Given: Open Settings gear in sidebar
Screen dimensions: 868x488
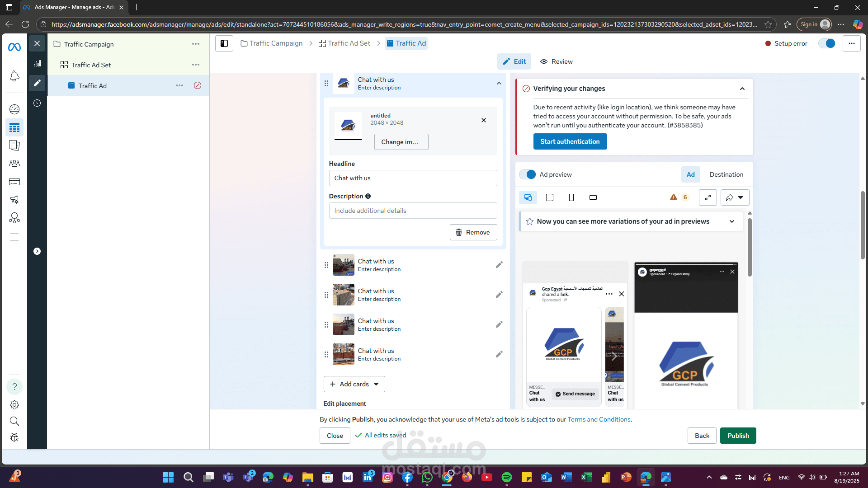Looking at the screenshot, I should pyautogui.click(x=14, y=405).
